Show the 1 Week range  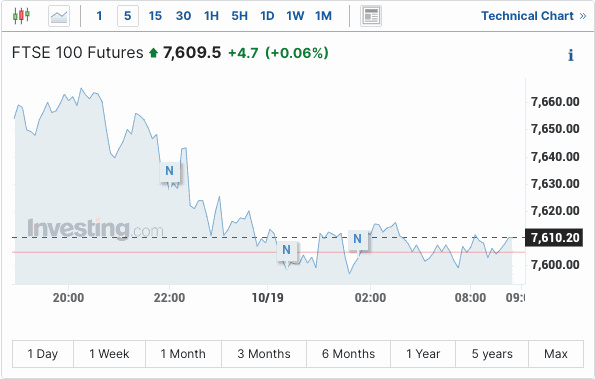click(x=109, y=354)
